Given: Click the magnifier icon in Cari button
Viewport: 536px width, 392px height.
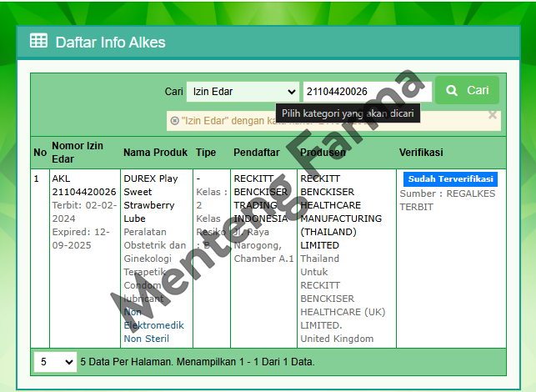Looking at the screenshot, I should [452, 91].
